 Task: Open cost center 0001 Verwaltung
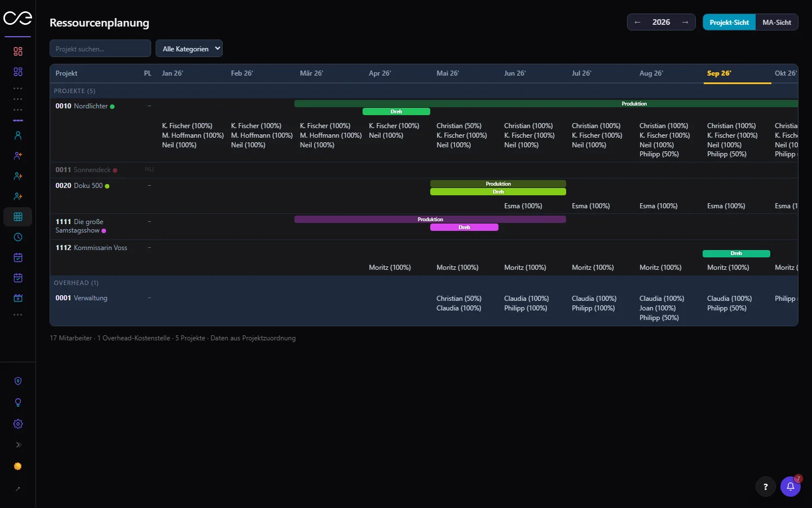(81, 298)
